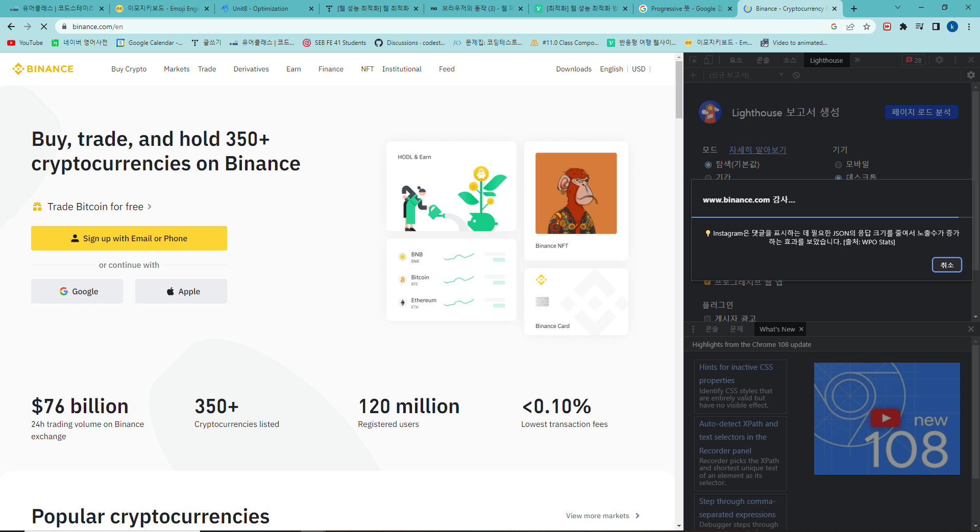Add a new Lighthouse report with plus icon

click(693, 75)
